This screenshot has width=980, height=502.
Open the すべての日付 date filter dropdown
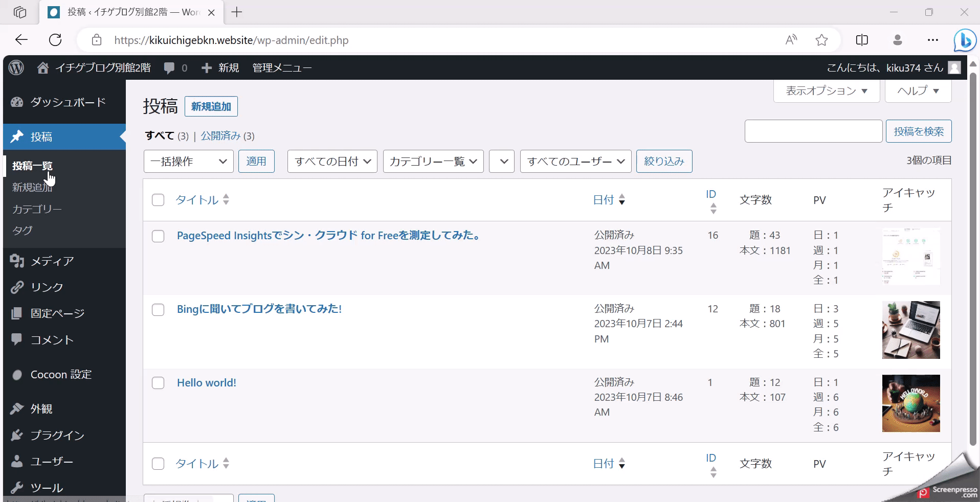coord(332,162)
